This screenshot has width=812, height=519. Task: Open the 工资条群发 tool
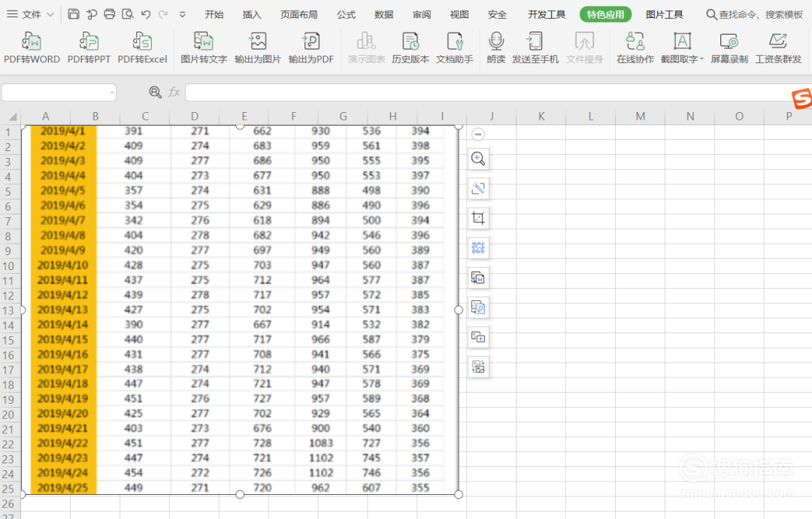coord(778,47)
